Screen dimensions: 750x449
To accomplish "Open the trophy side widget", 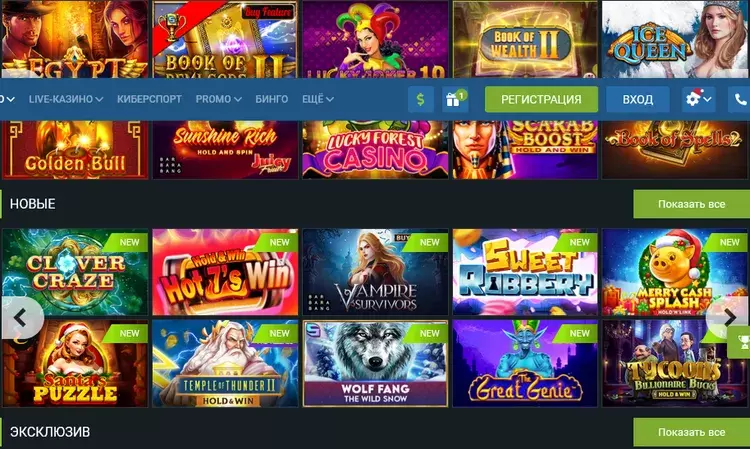I will click(739, 341).
